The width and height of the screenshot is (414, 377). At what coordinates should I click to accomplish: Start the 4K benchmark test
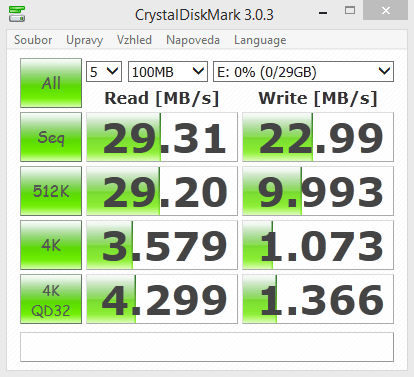point(51,245)
